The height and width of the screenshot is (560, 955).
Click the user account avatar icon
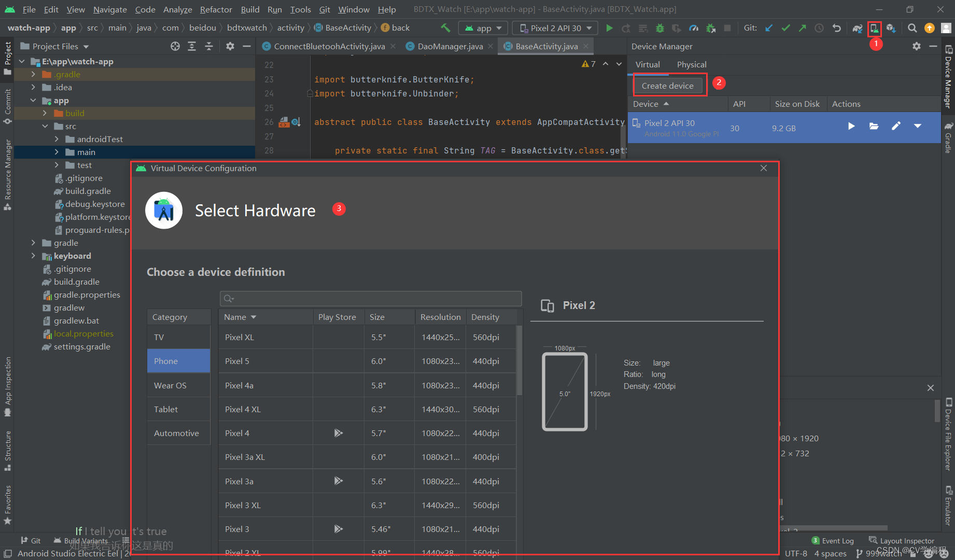(x=946, y=28)
